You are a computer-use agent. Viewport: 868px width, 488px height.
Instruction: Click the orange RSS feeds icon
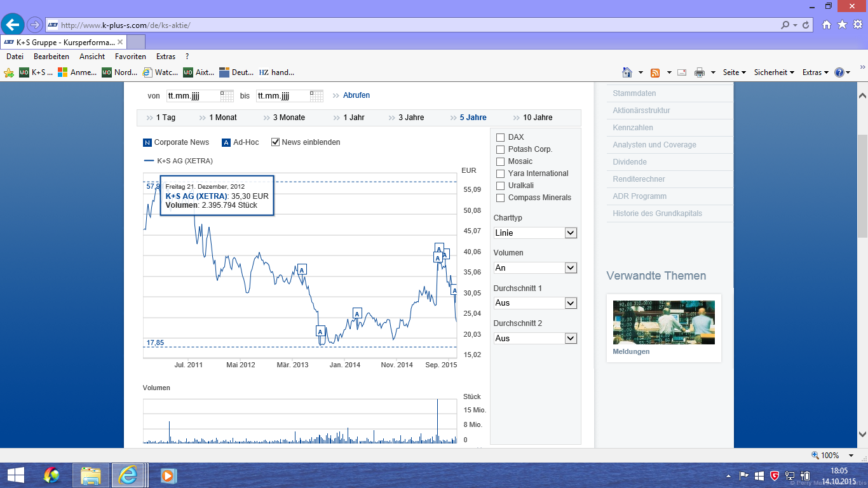(x=655, y=72)
